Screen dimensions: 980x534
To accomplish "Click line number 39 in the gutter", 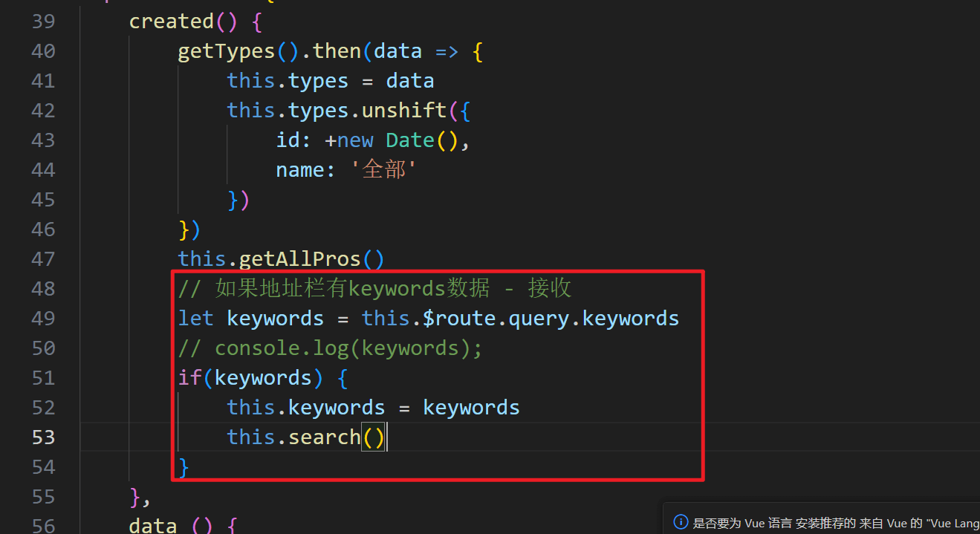I will pyautogui.click(x=43, y=22).
